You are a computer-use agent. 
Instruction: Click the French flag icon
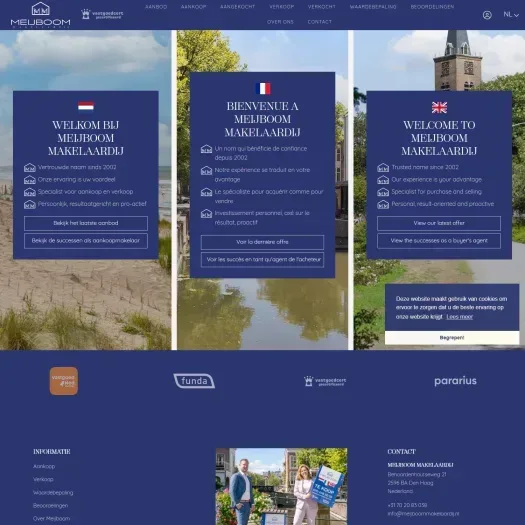[263, 88]
